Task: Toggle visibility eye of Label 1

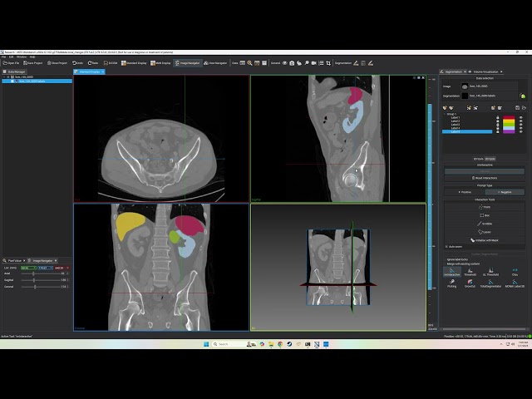Action: tap(521, 118)
